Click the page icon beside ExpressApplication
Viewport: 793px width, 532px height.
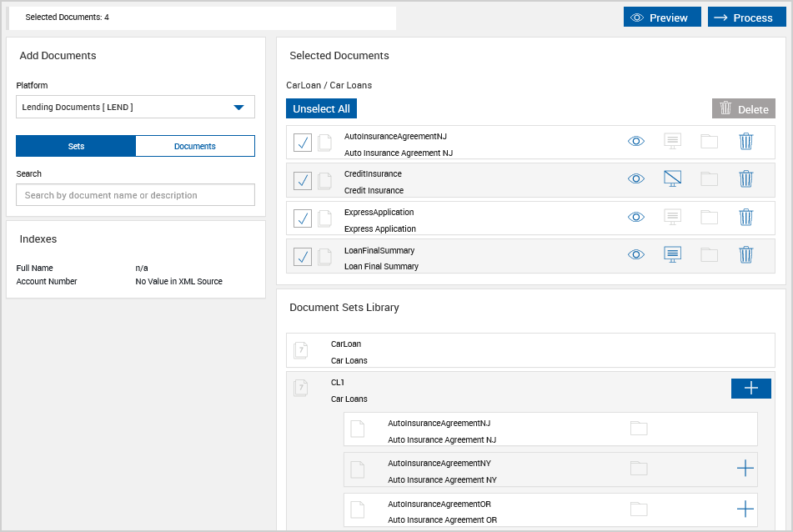(324, 219)
